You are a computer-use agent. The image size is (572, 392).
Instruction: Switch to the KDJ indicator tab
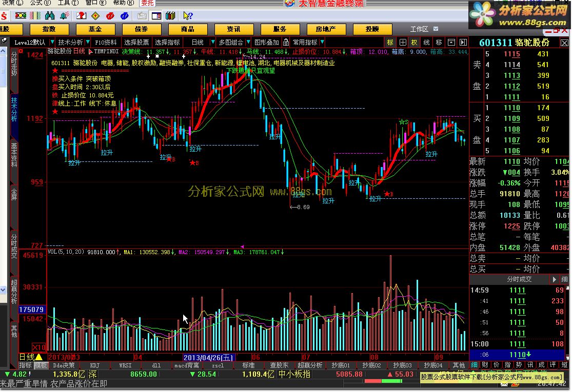[94, 365]
